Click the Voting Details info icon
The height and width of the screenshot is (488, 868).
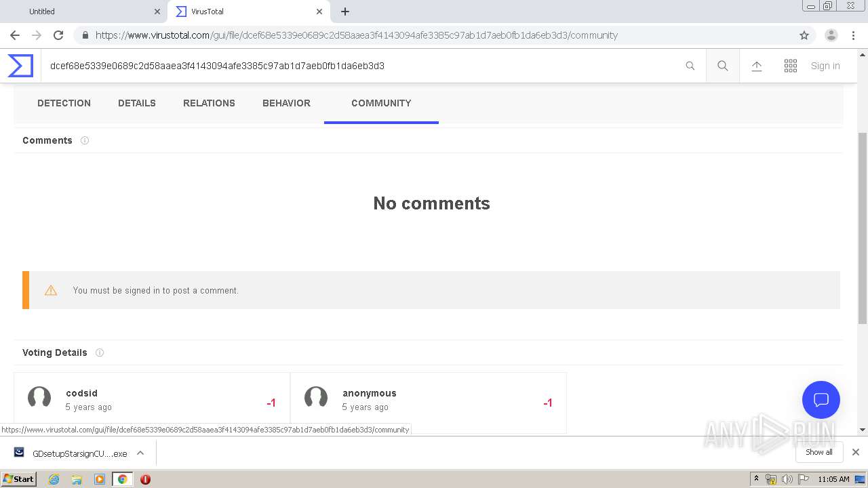pyautogui.click(x=100, y=352)
